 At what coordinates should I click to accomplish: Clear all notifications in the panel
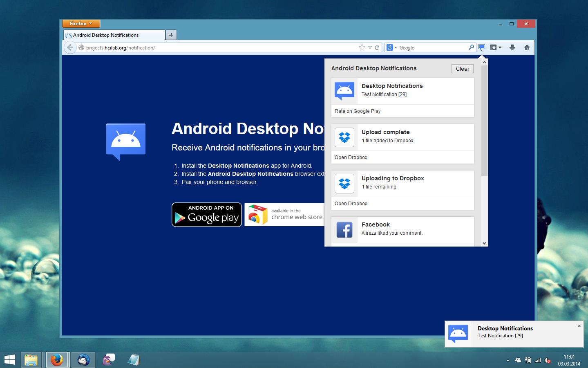(462, 69)
